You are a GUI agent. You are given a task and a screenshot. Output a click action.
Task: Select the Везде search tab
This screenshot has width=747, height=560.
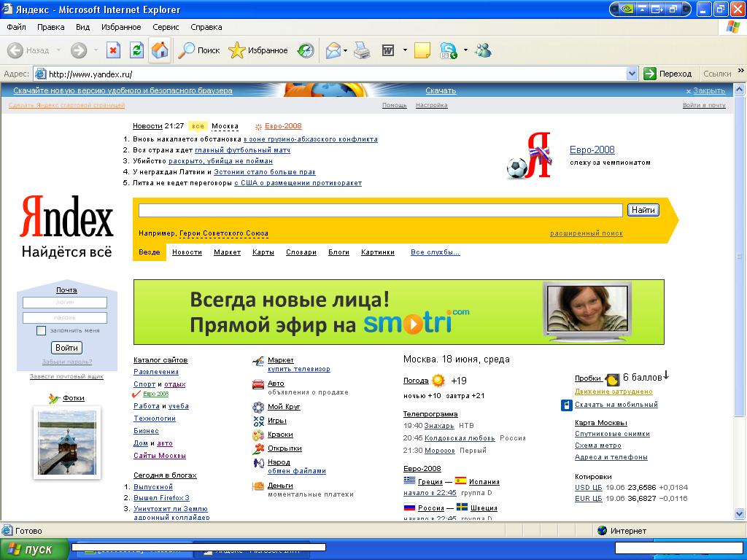coord(149,252)
